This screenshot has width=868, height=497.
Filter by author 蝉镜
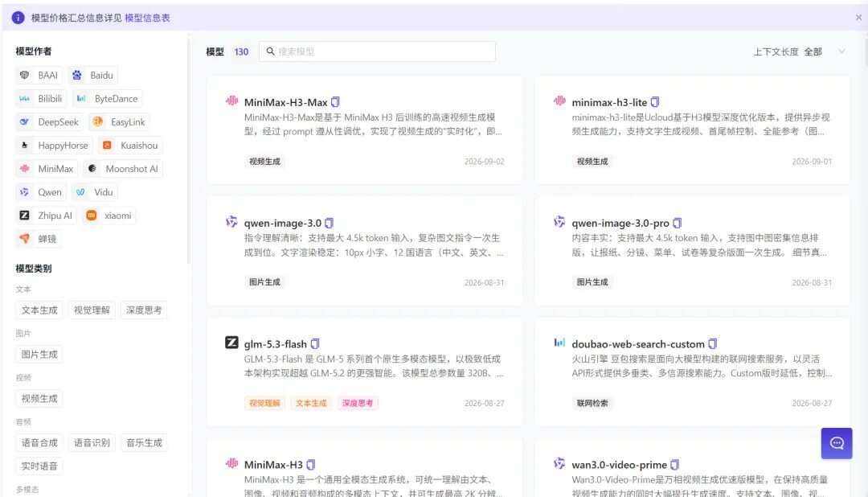coord(39,238)
